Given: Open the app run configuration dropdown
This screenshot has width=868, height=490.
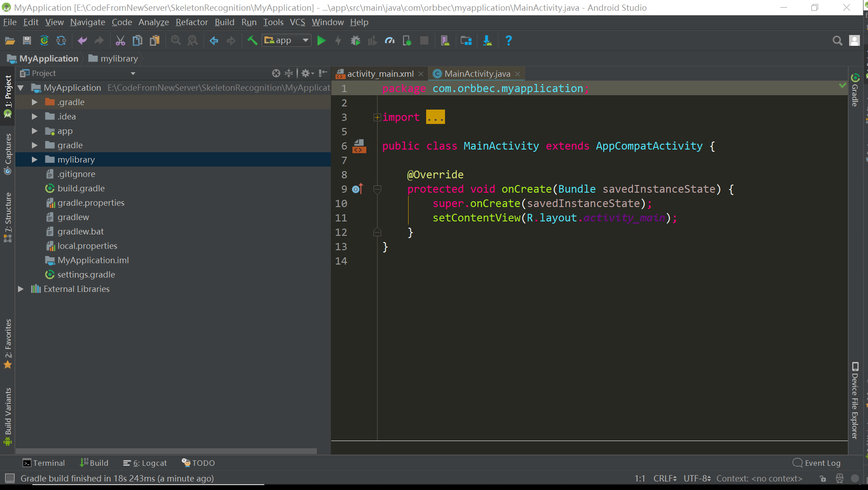Looking at the screenshot, I should [287, 41].
